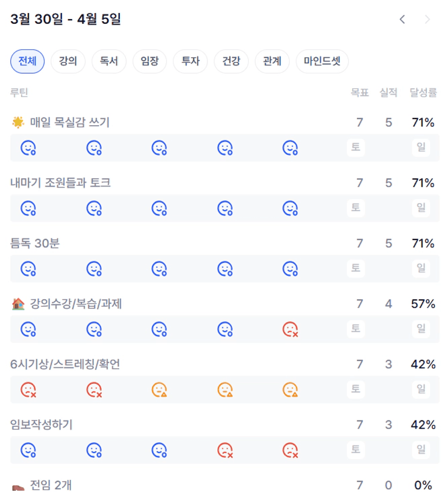
Task: Open the 강의수강/복습/과제 routine title
Action: click(x=75, y=304)
